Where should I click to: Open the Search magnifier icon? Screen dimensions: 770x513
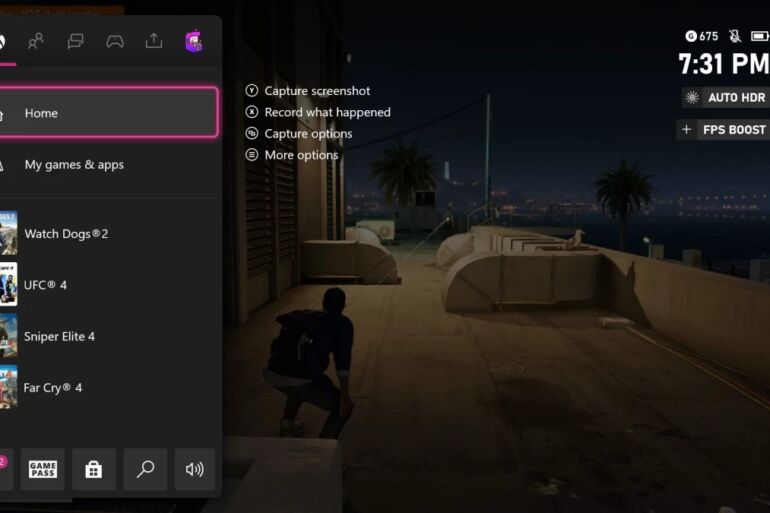[145, 469]
